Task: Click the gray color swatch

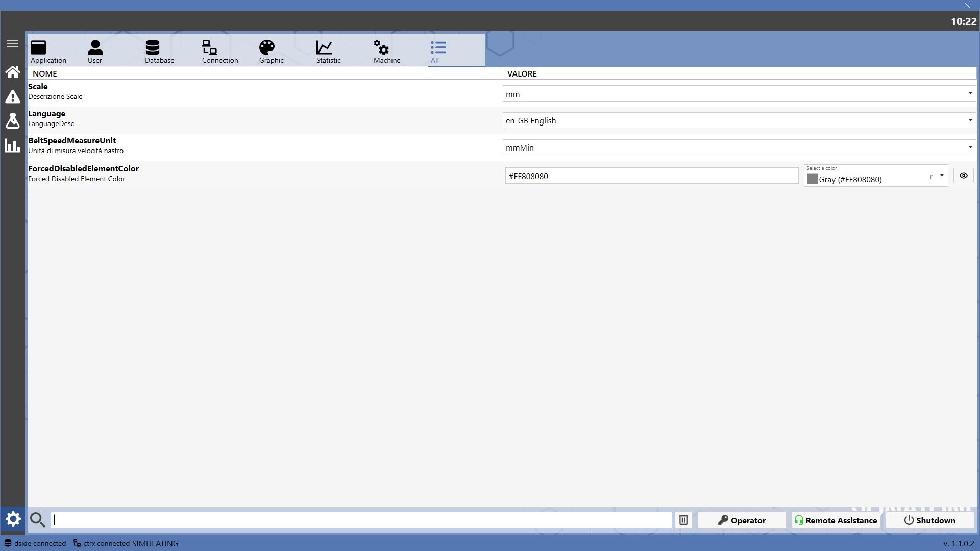Action: (x=812, y=179)
